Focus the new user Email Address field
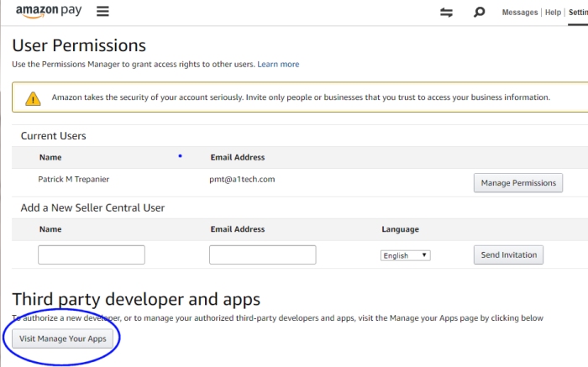 coord(262,255)
